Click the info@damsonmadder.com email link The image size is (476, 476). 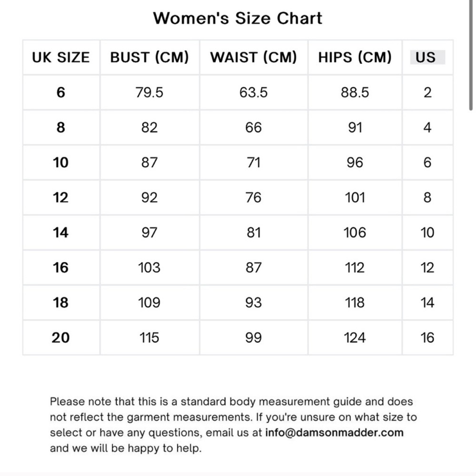(x=334, y=432)
